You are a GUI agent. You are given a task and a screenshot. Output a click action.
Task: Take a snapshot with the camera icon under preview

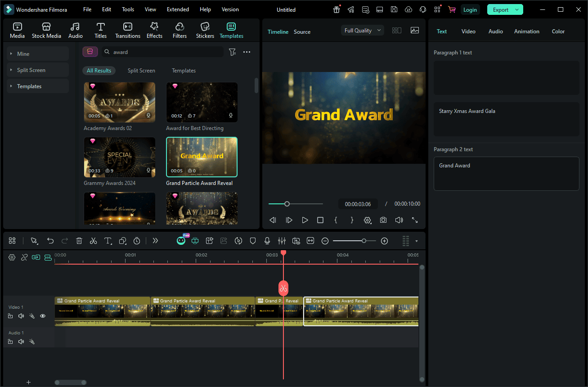[x=383, y=220]
